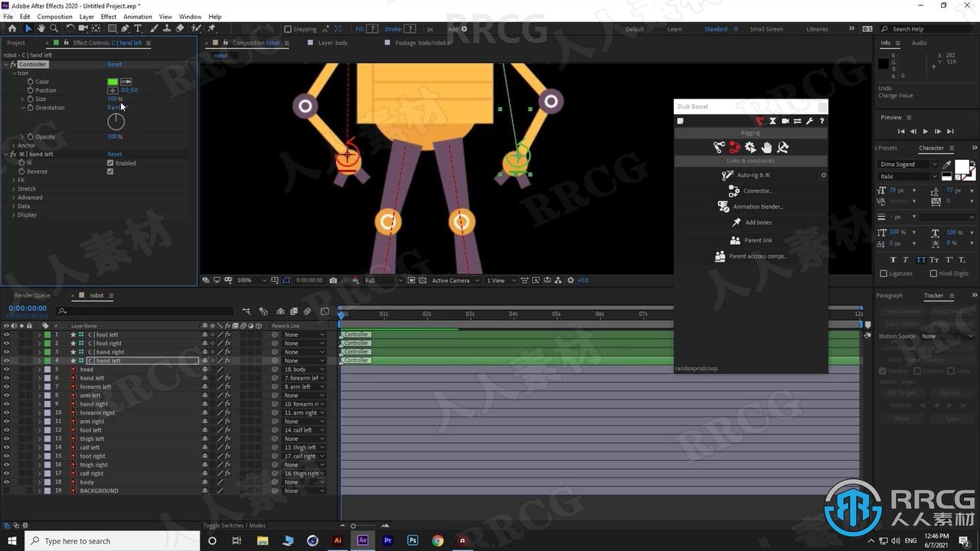Select the Selection arrow tool

coord(28,28)
